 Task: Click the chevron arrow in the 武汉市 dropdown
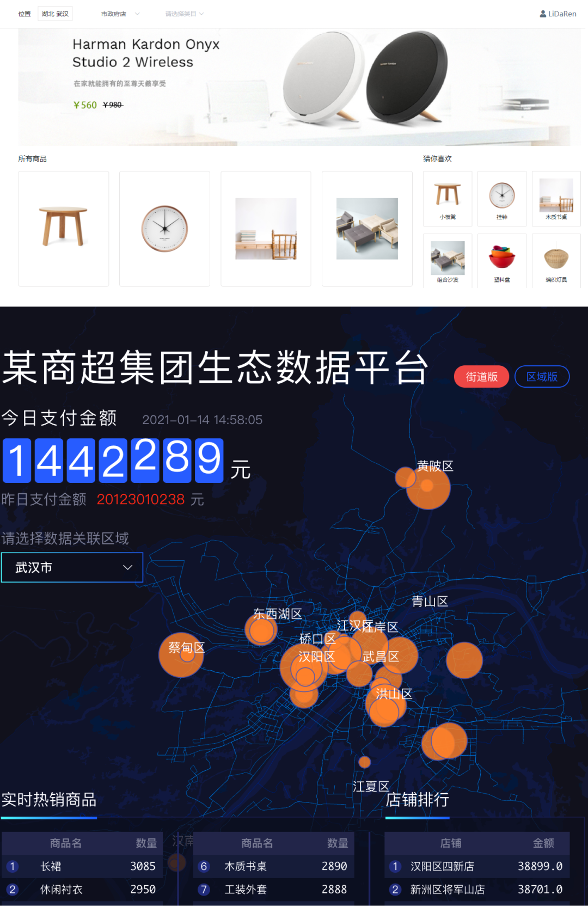click(128, 567)
